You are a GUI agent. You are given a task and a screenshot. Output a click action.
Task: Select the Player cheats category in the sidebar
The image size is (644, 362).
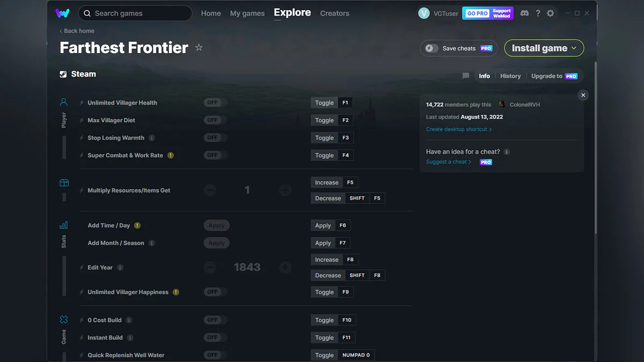pyautogui.click(x=64, y=102)
